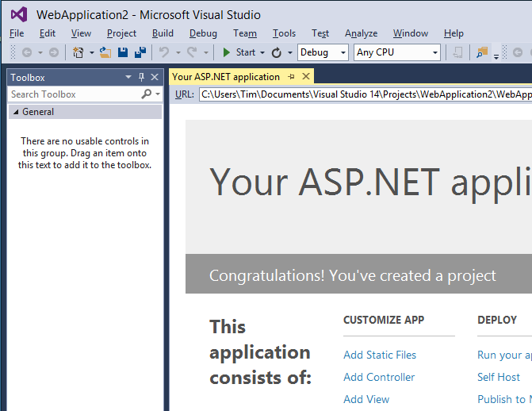Open the search options dropdown in Toolbox
Viewport: 532px width, 411px height.
158,94
